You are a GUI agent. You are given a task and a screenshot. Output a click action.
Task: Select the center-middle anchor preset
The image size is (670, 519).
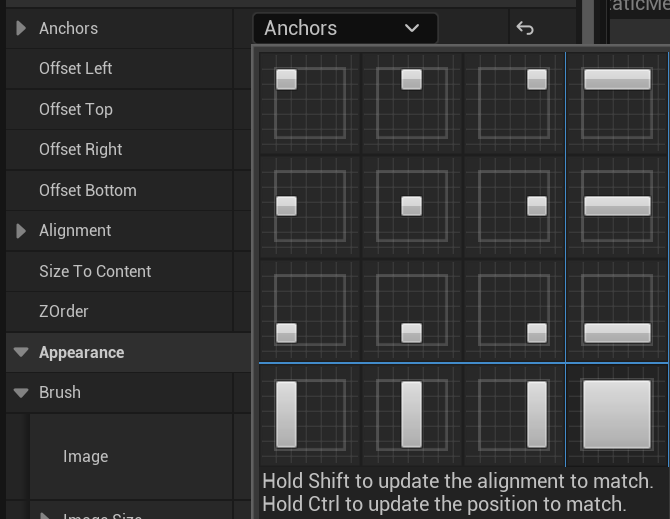tap(411, 206)
